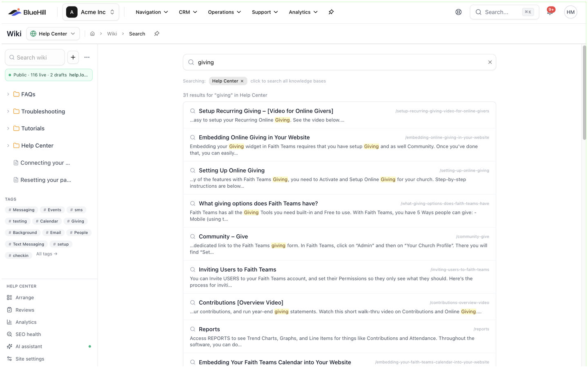The image size is (588, 368).
Task: Open Analytics in the Help Center sidebar
Action: click(x=26, y=322)
